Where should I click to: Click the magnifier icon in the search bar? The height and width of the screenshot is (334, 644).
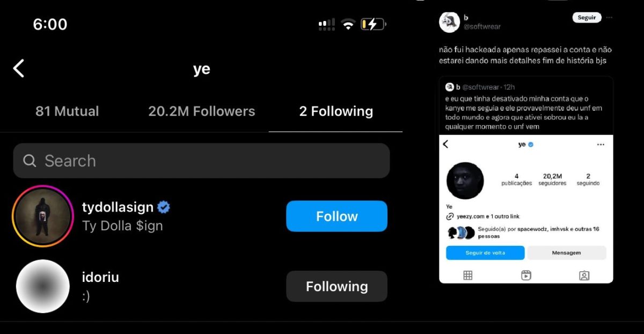click(x=30, y=161)
